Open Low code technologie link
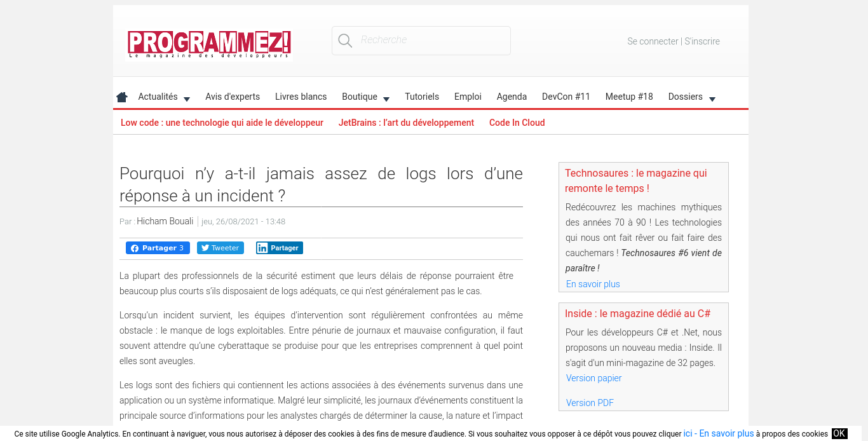 (x=222, y=123)
